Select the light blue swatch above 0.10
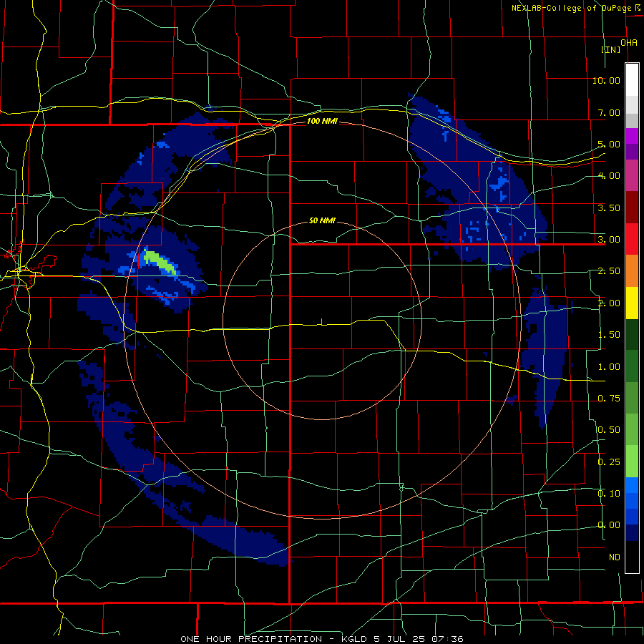 pos(632,485)
